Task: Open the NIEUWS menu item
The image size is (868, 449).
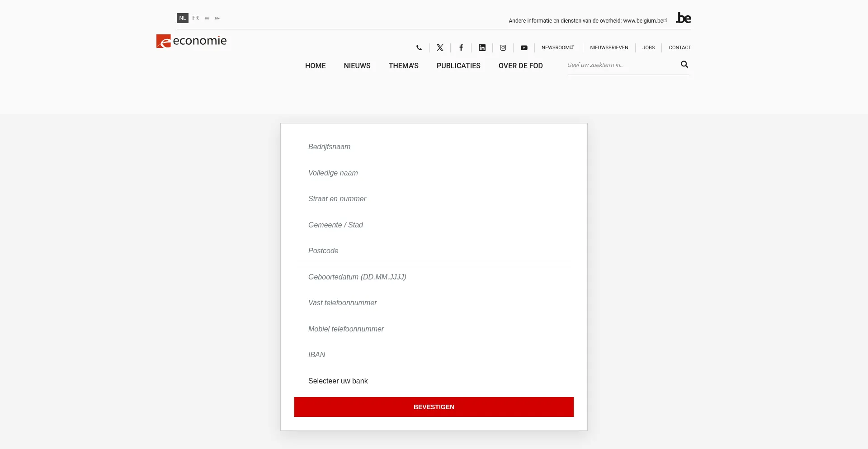Action: point(357,66)
